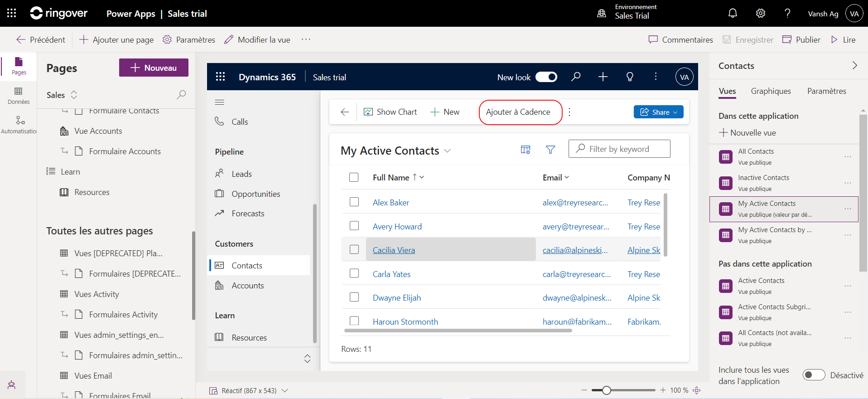Check the Carla Yates row checkbox
The image size is (868, 399).
pyautogui.click(x=354, y=273)
